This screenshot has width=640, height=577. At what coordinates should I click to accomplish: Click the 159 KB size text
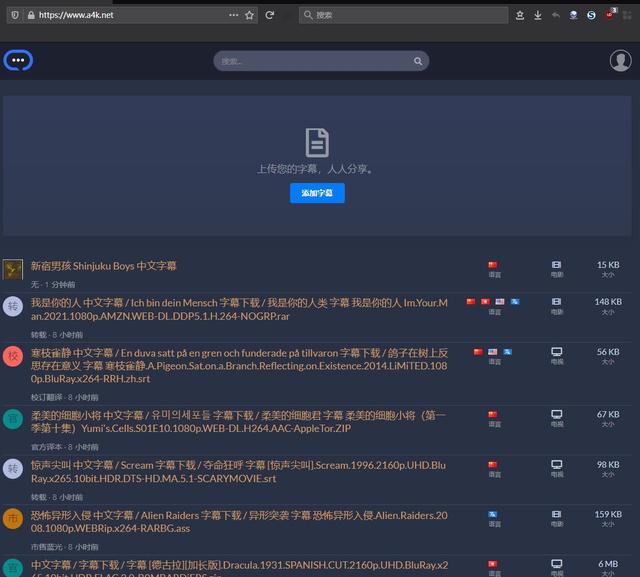tap(608, 514)
